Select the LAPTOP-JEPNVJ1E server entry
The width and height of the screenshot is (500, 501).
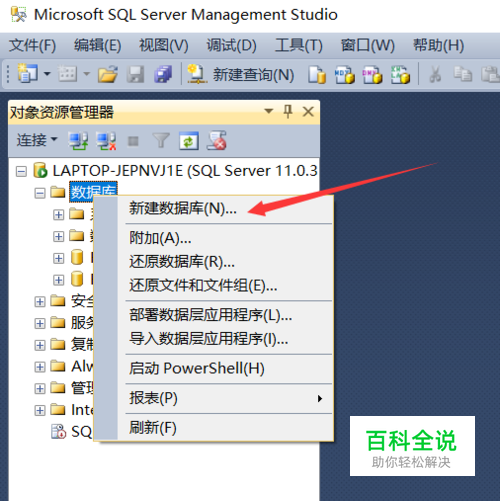pos(185,171)
